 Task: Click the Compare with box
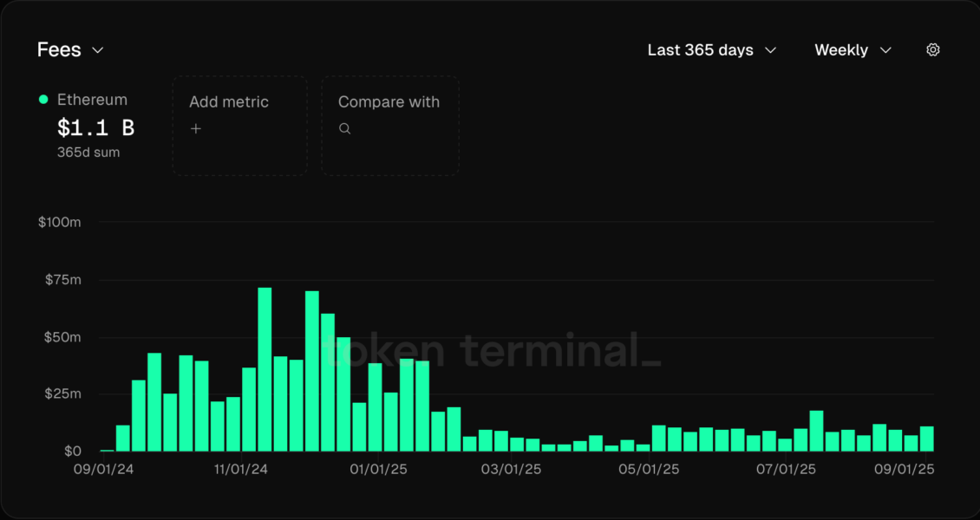(x=390, y=126)
